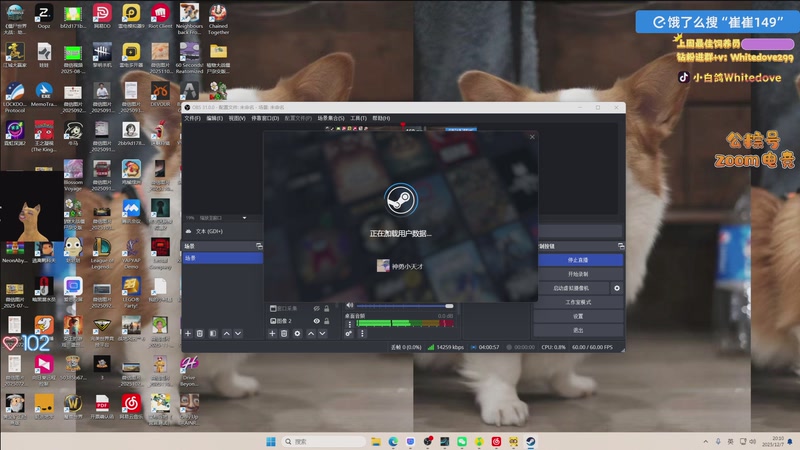Viewport: 800px width, 450px height.
Task: Open Neighbours back From Hell shortcut
Action: (189, 19)
